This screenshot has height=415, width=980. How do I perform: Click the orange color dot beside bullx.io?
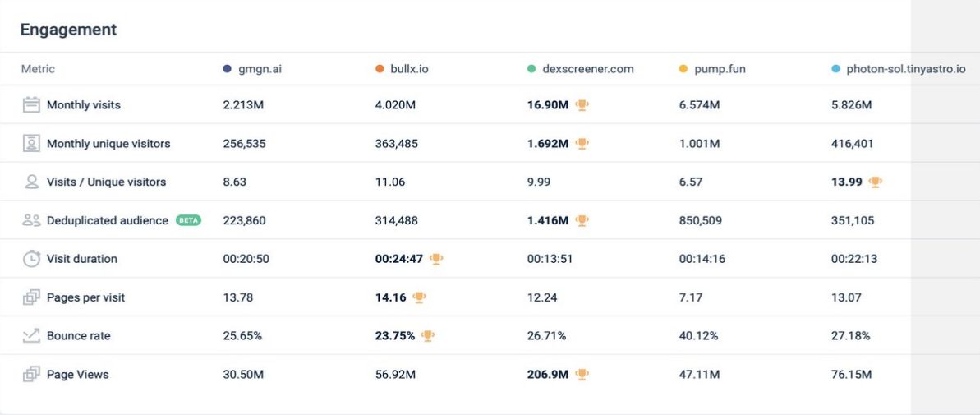point(380,69)
